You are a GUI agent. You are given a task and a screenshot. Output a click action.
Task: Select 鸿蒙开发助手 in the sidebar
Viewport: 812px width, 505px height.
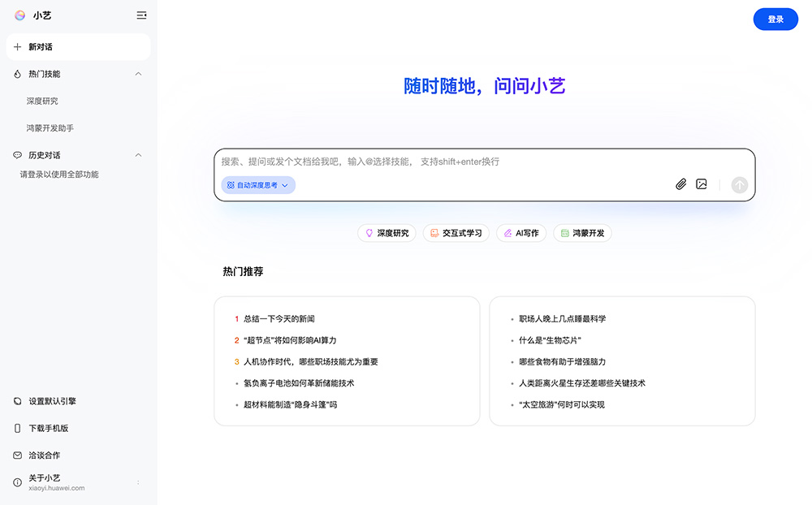[50, 128]
